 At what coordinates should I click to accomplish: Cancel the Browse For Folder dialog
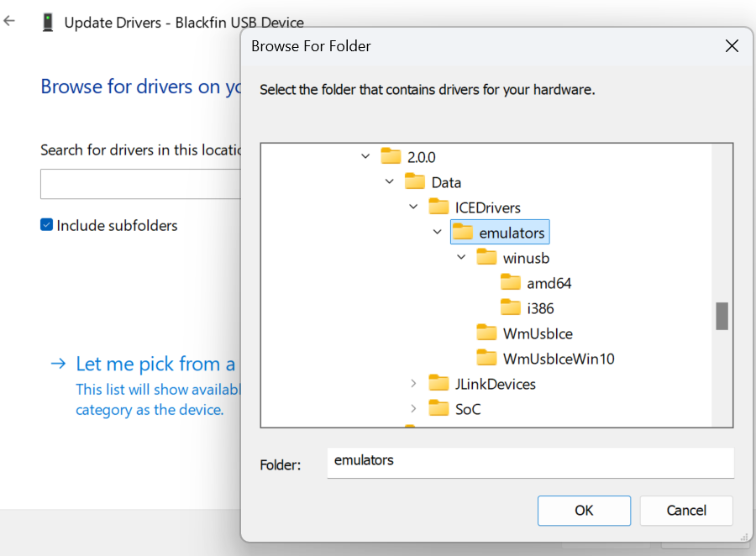[x=685, y=511]
